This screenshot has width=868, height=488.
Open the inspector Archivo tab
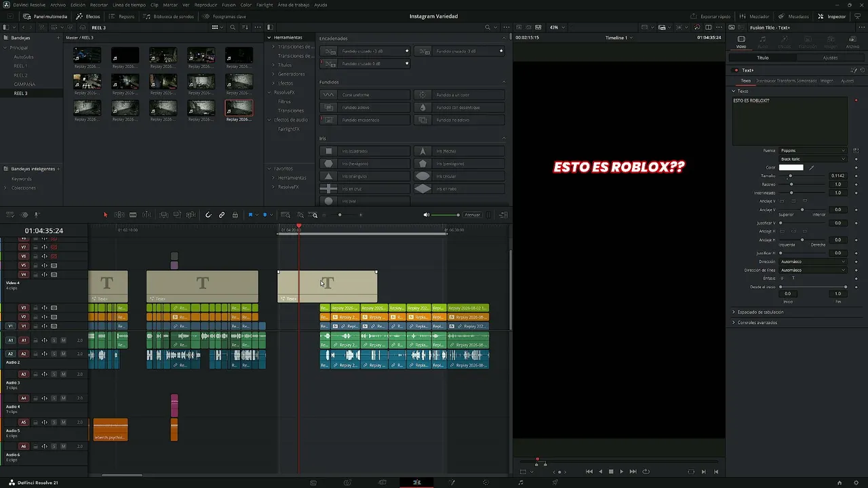(852, 42)
